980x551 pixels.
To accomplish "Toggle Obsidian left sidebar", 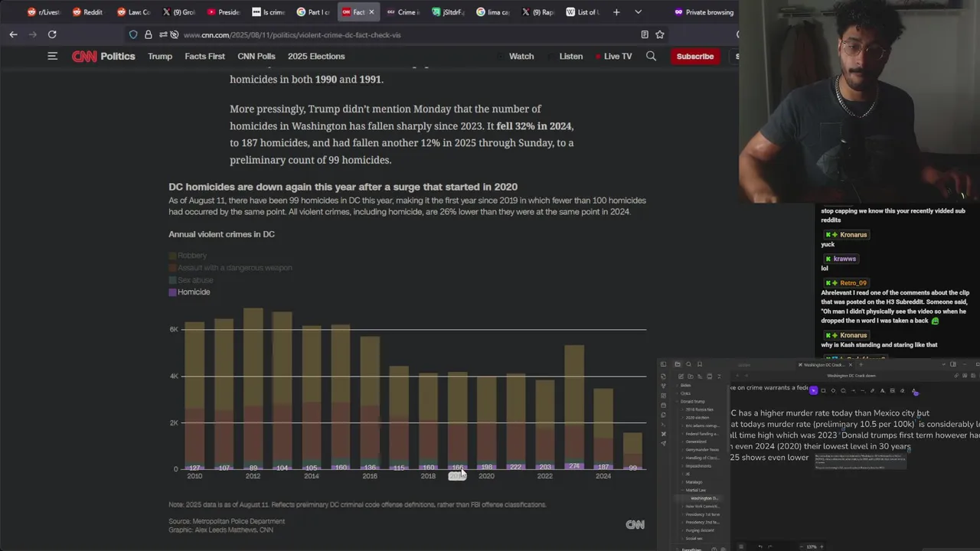I will (663, 364).
